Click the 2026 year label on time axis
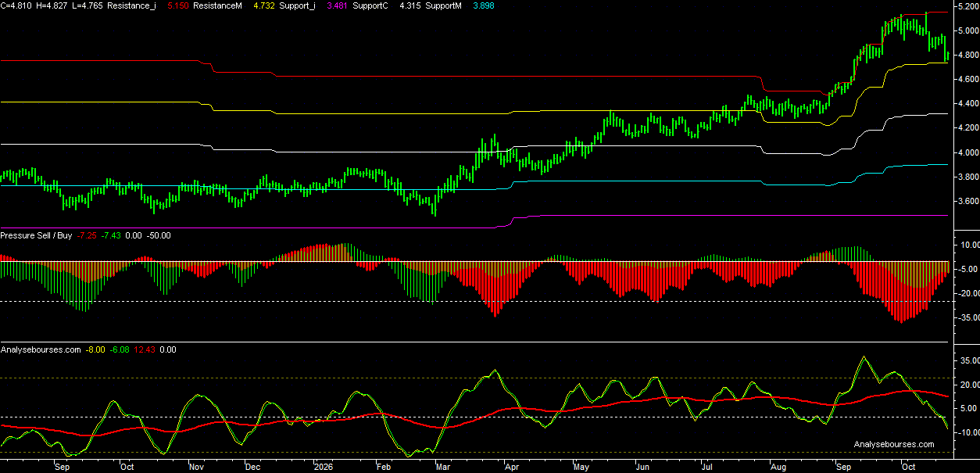The image size is (980, 473). (x=323, y=467)
